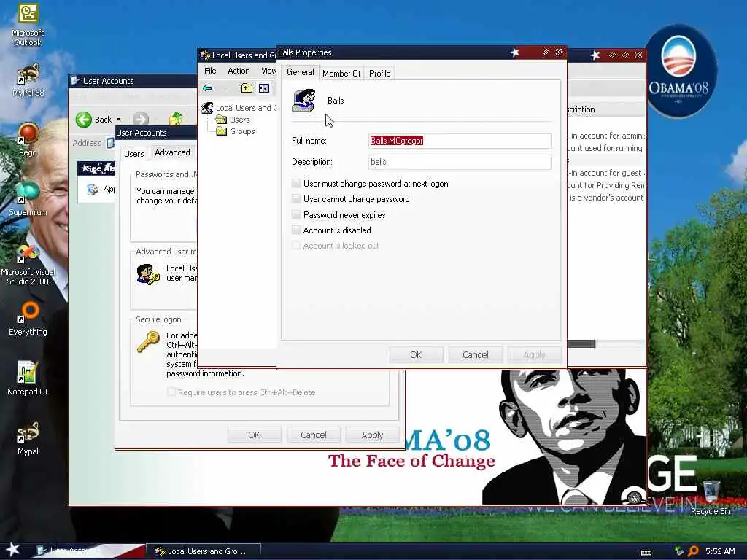747x560 pixels.
Task: Select the Advanced tab in User Accounts dialog
Action: pyautogui.click(x=172, y=152)
